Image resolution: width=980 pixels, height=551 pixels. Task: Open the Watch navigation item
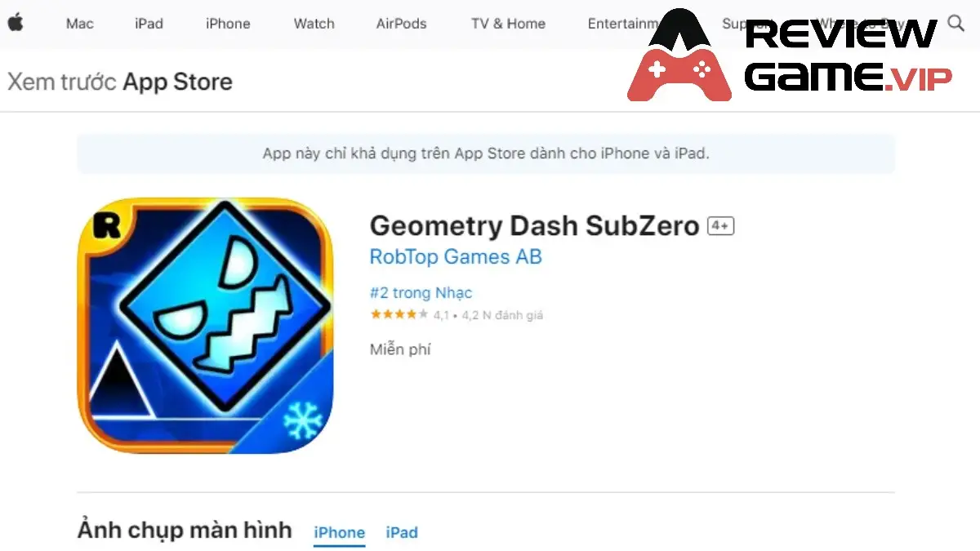coord(314,24)
